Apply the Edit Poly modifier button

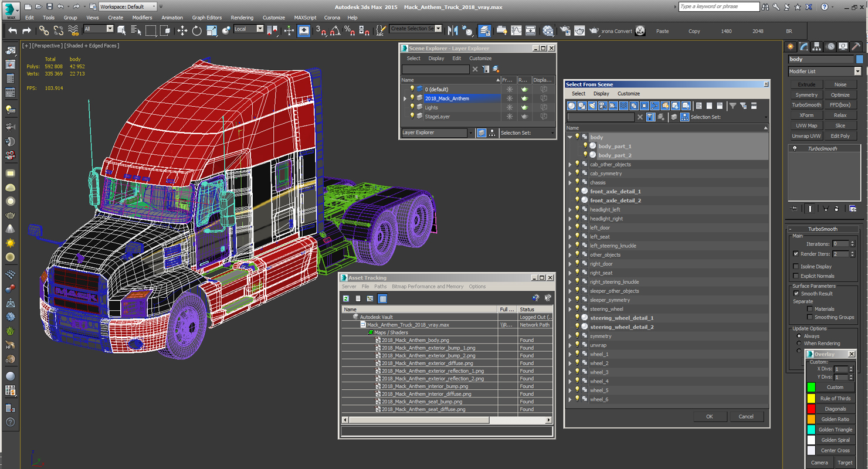(840, 136)
